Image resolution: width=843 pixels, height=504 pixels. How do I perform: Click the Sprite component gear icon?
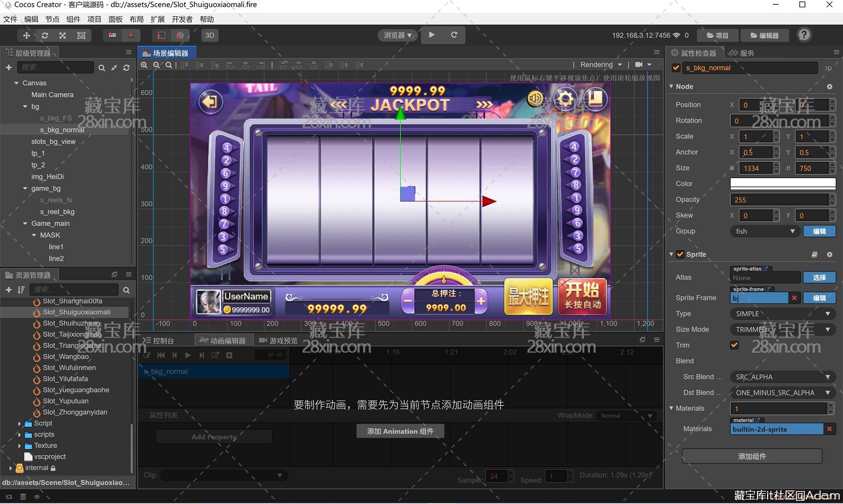pyautogui.click(x=830, y=255)
